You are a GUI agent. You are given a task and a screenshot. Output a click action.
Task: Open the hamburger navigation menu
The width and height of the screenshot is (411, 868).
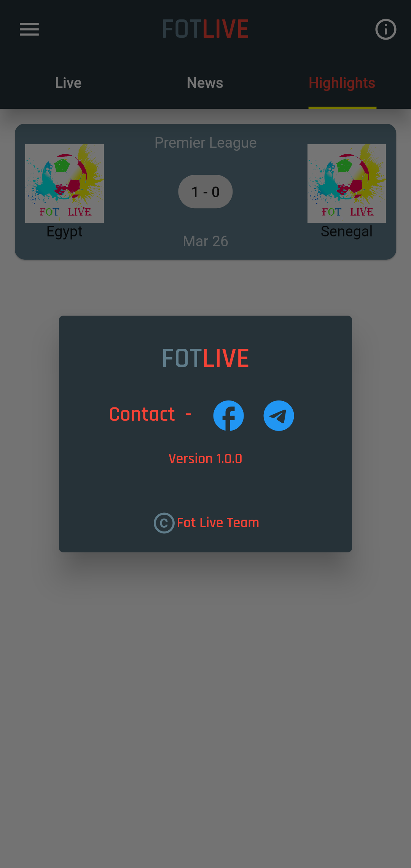[29, 29]
